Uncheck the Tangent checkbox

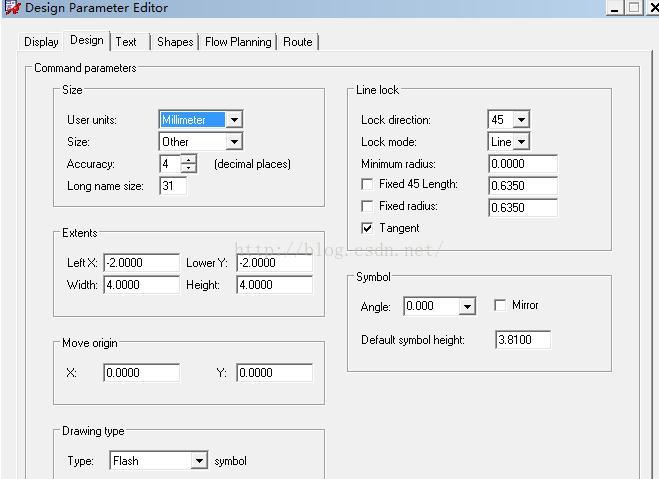pyautogui.click(x=367, y=229)
